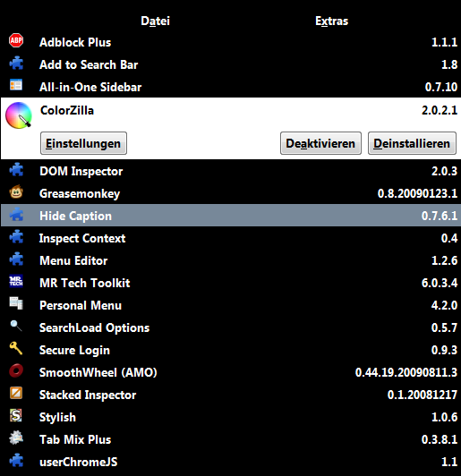
Task: Click userChromeJS version 1.1
Action: 449,462
